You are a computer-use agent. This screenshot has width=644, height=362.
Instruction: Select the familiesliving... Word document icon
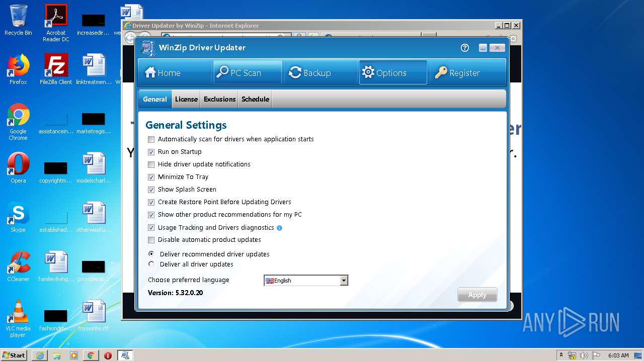pyautogui.click(x=56, y=266)
